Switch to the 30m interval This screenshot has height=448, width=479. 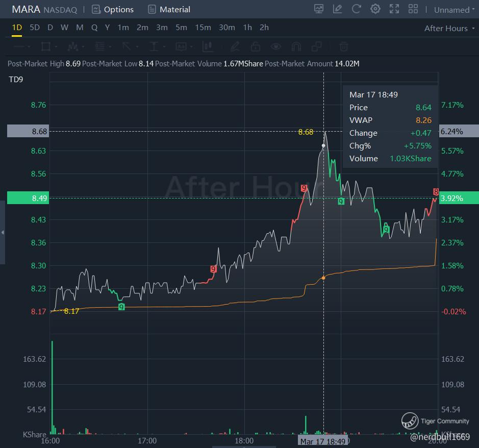(226, 28)
